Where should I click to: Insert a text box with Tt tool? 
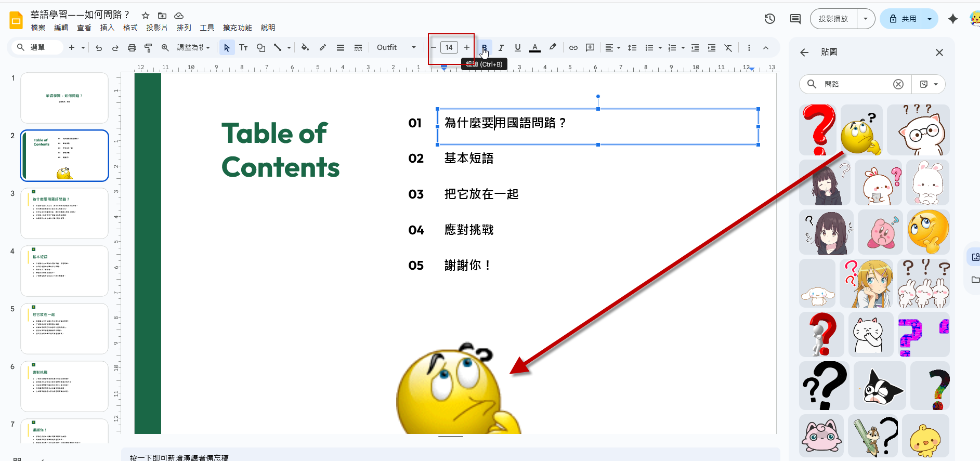pos(243,48)
